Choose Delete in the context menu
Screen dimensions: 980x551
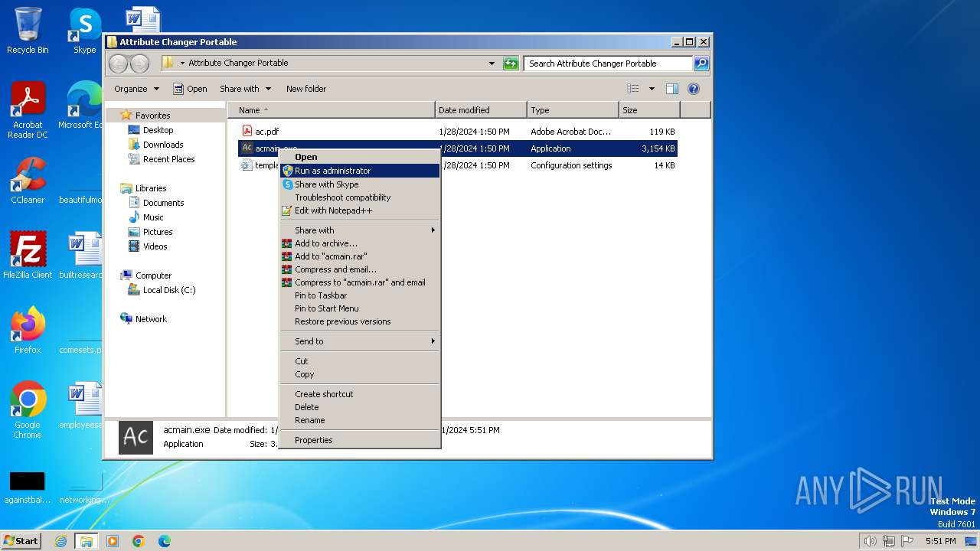[x=360, y=407]
